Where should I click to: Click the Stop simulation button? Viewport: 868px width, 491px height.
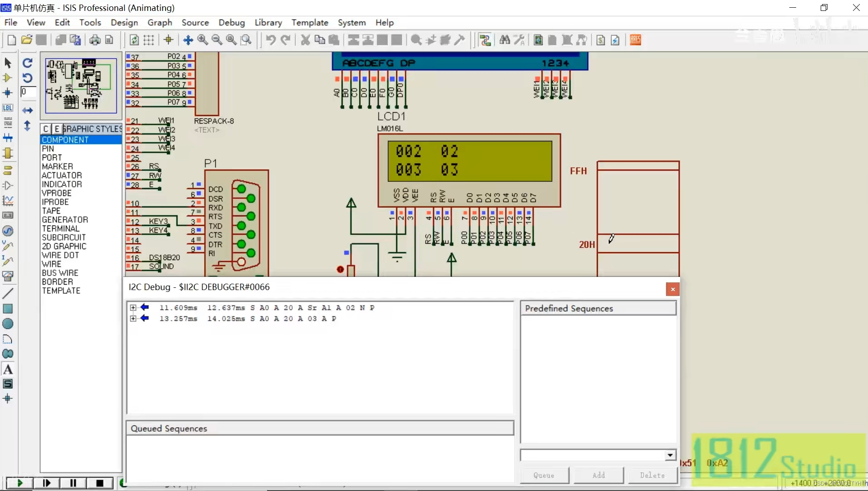(x=100, y=483)
